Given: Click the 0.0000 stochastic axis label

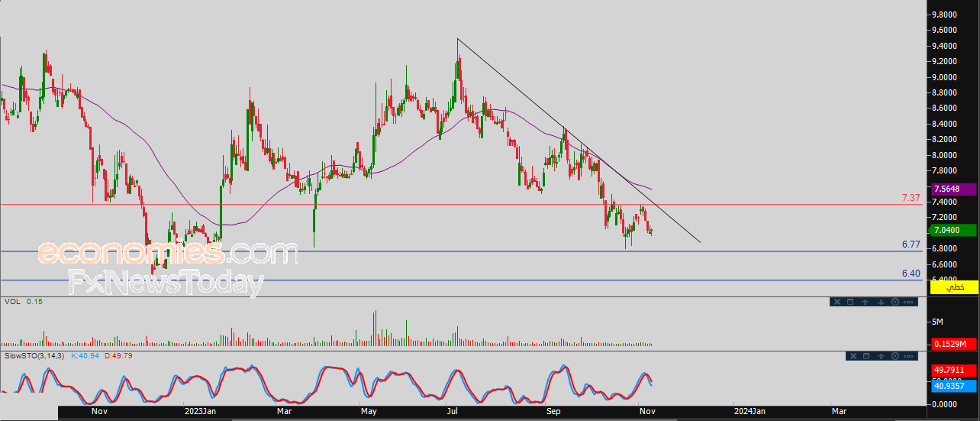Looking at the screenshot, I should point(944,403).
